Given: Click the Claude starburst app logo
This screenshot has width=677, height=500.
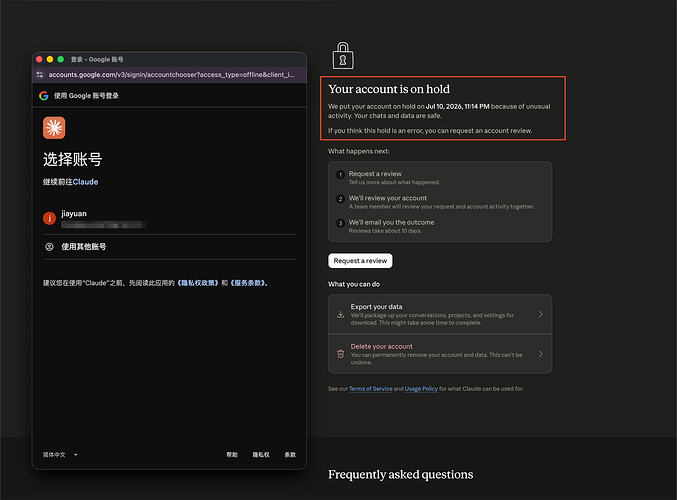Looking at the screenshot, I should 54,128.
